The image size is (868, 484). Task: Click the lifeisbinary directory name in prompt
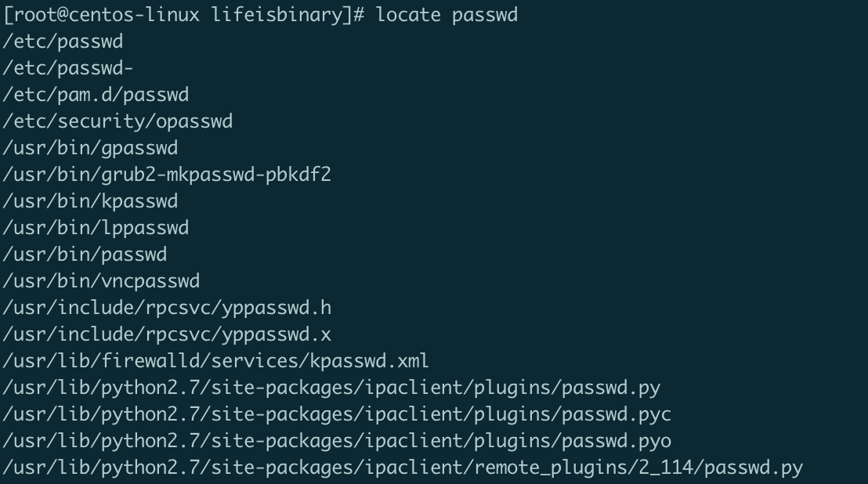277,15
